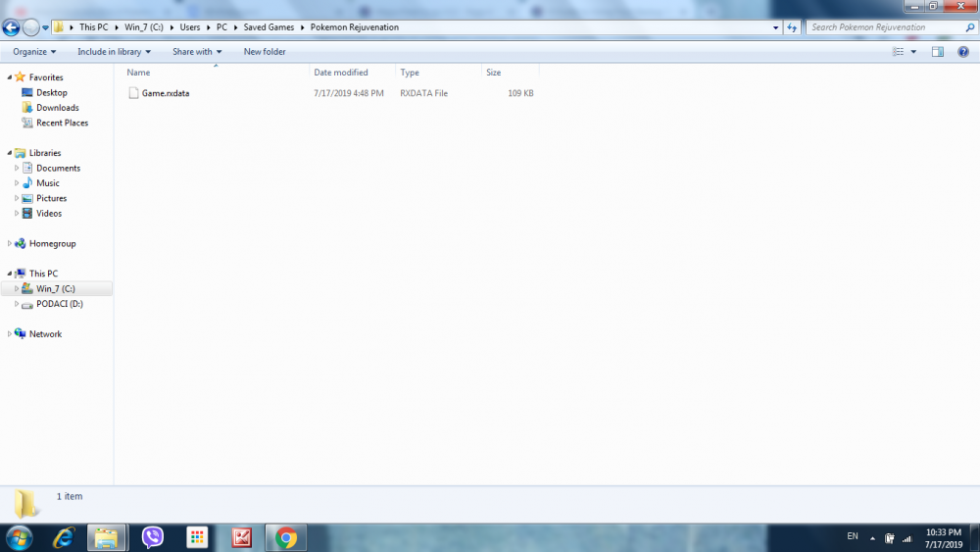The height and width of the screenshot is (552, 980).
Task: Expand the Documents library
Action: click(x=17, y=169)
